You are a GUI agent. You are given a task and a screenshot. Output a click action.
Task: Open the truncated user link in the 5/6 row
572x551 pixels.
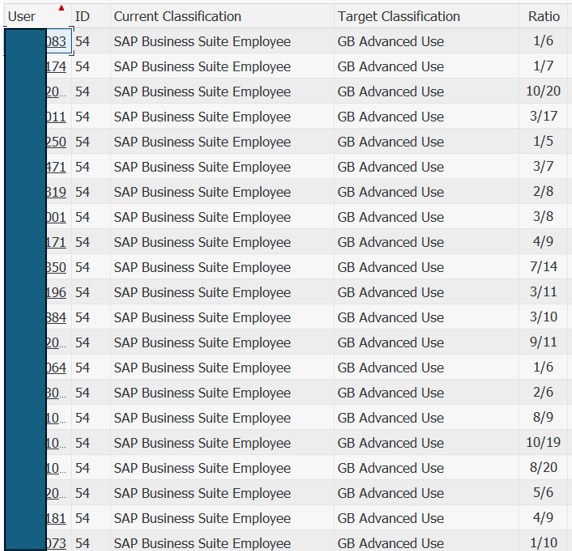[56, 493]
